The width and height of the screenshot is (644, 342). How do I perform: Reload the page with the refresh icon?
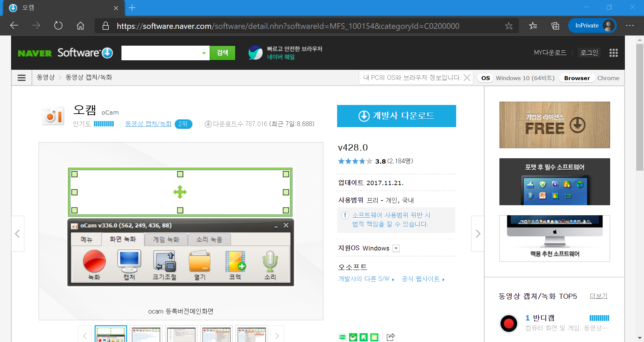click(58, 25)
